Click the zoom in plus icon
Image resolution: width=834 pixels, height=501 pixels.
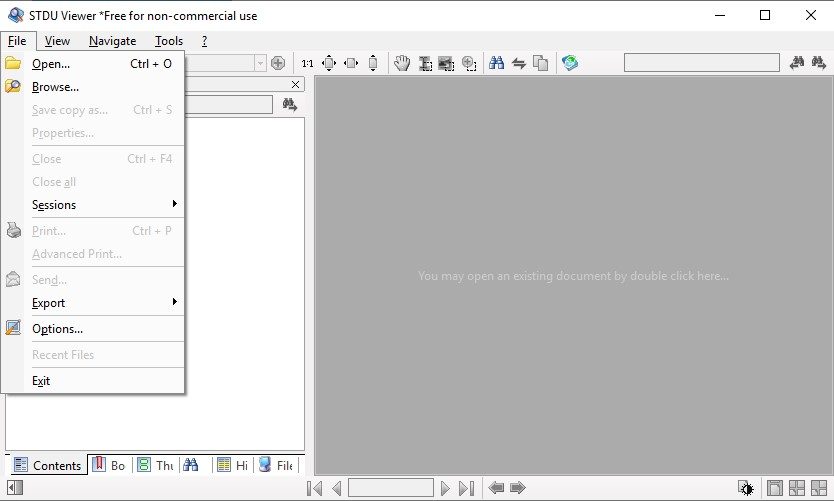pos(278,63)
